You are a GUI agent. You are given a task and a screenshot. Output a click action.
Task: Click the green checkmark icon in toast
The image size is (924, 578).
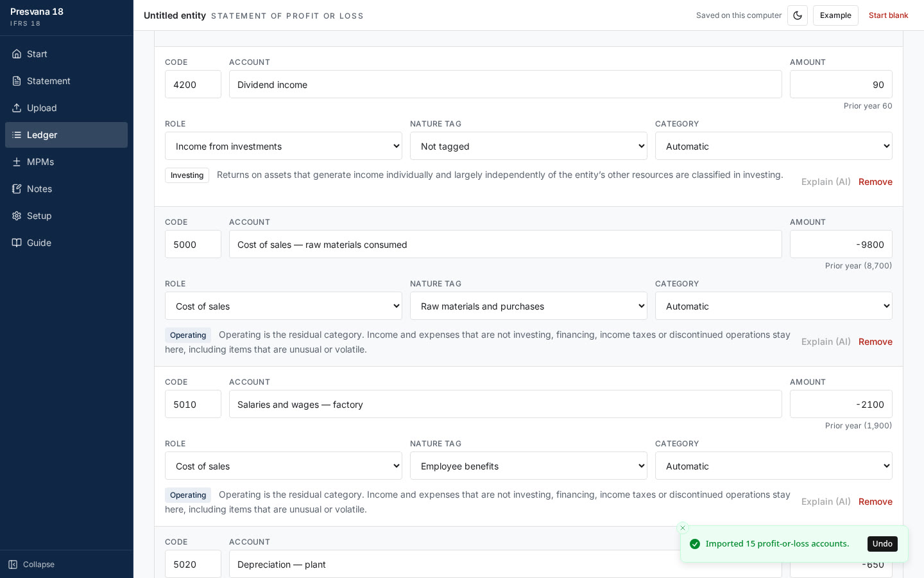click(x=695, y=544)
